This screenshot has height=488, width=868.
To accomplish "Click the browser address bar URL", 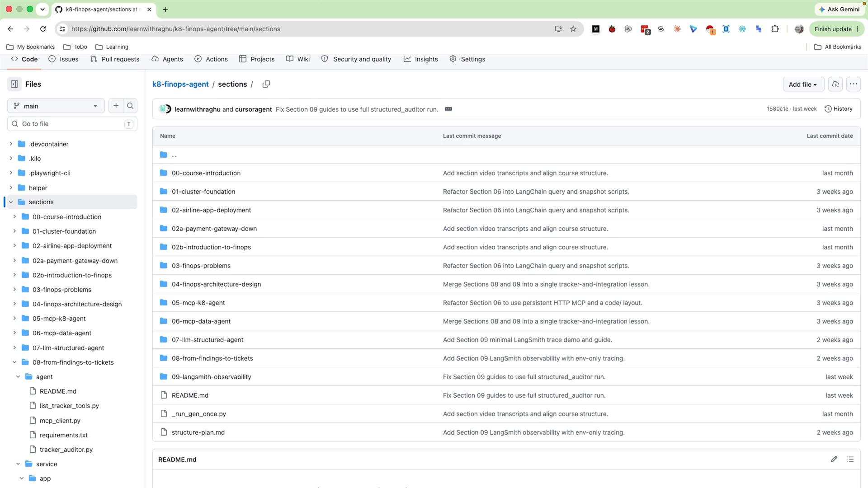I will point(176,29).
